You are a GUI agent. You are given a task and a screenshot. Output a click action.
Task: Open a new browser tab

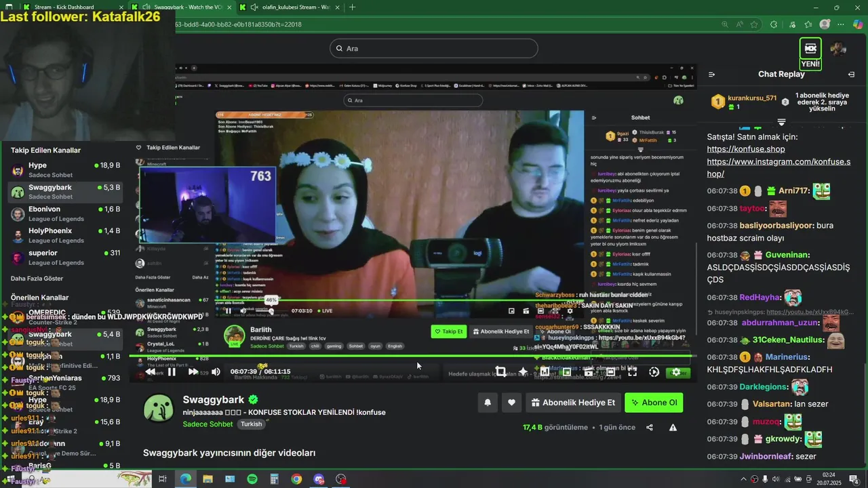pyautogui.click(x=352, y=7)
